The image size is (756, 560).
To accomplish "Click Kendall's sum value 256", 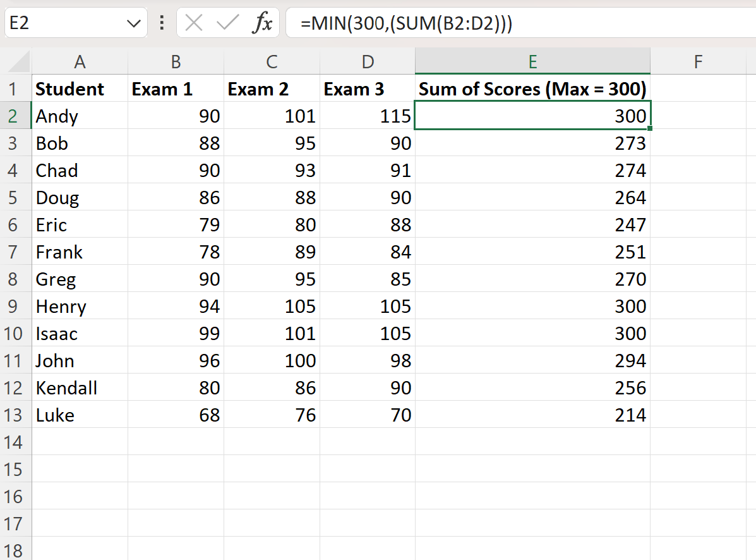I will point(533,388).
